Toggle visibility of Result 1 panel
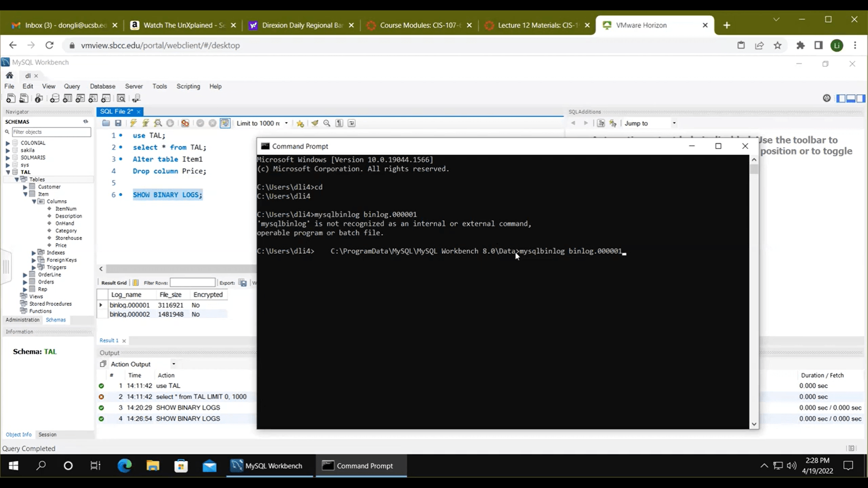868x488 pixels. (x=123, y=340)
